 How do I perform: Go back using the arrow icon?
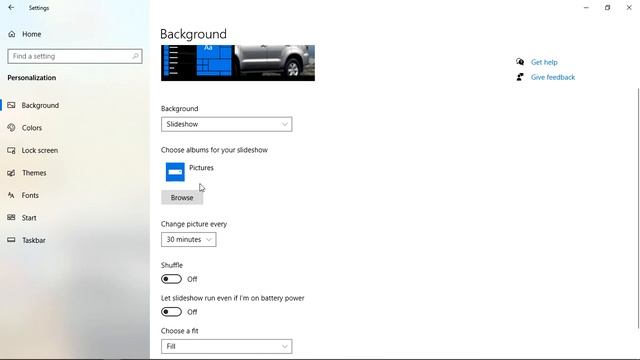[x=11, y=8]
